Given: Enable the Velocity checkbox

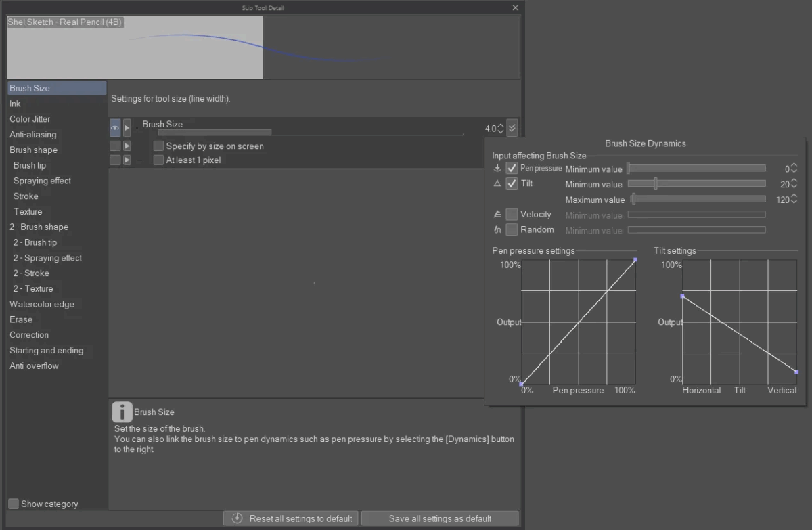Looking at the screenshot, I should coord(512,214).
